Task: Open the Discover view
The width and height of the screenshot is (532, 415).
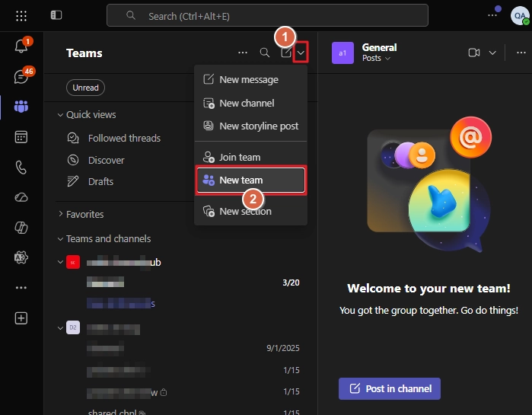Action: click(x=106, y=160)
